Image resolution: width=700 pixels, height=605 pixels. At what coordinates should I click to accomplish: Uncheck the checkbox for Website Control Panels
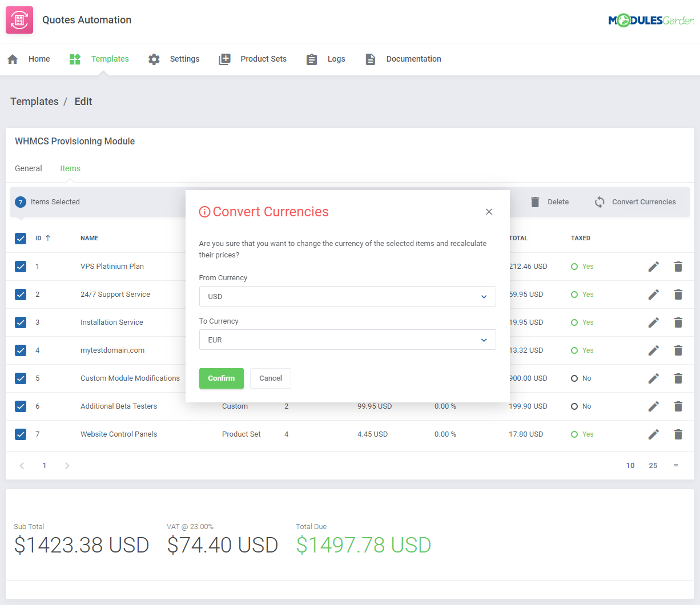pyautogui.click(x=21, y=434)
